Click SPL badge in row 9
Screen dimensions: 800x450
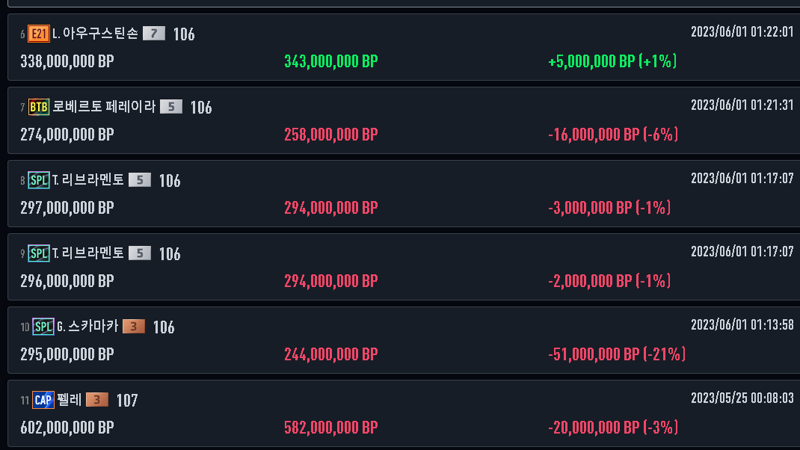pyautogui.click(x=38, y=254)
